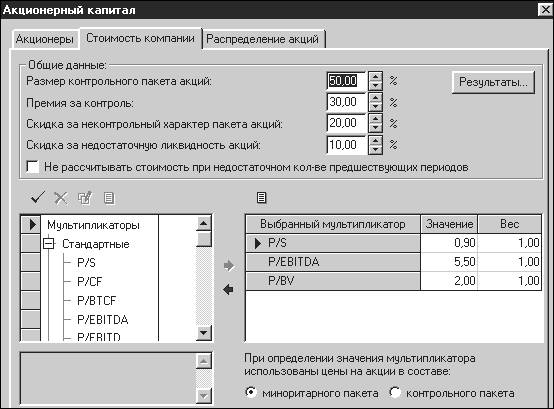This screenshot has height=409, width=554.
Task: Increase control premium with up spinner arrow
Action: (x=375, y=98)
